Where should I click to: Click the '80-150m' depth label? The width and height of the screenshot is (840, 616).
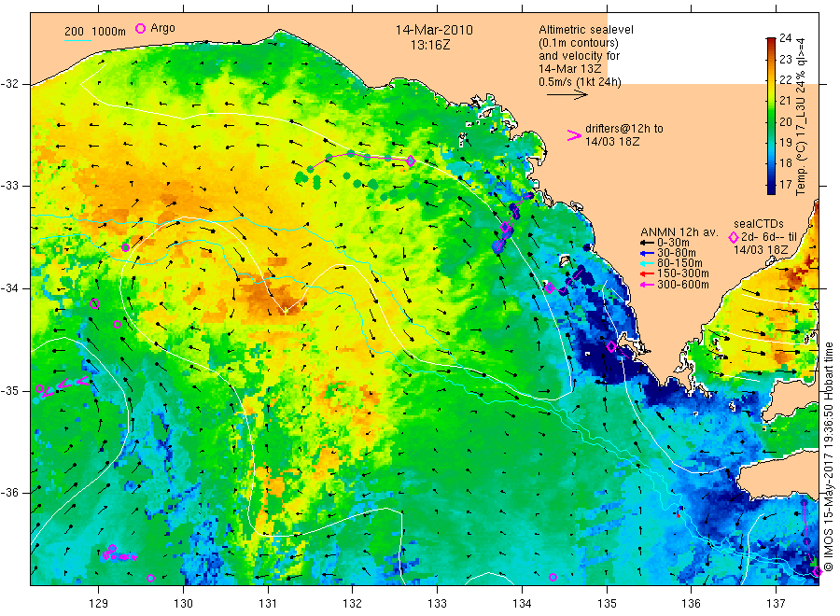pyautogui.click(x=679, y=263)
